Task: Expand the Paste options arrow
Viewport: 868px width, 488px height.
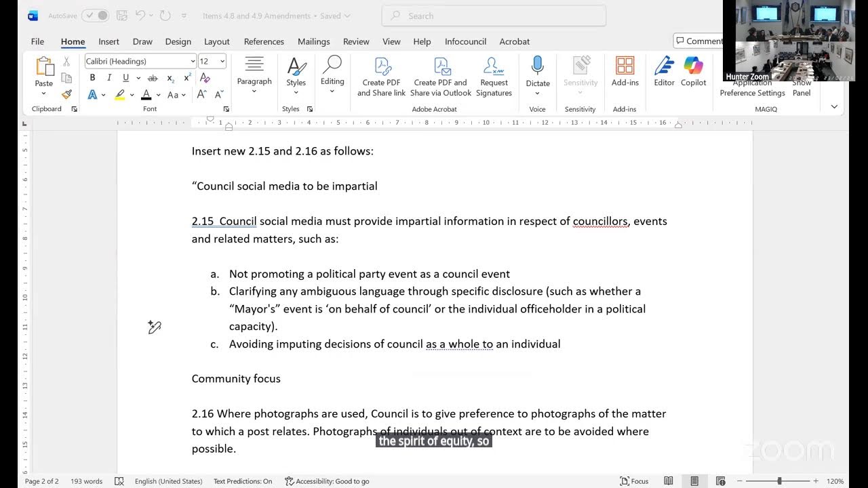Action: pyautogui.click(x=44, y=94)
